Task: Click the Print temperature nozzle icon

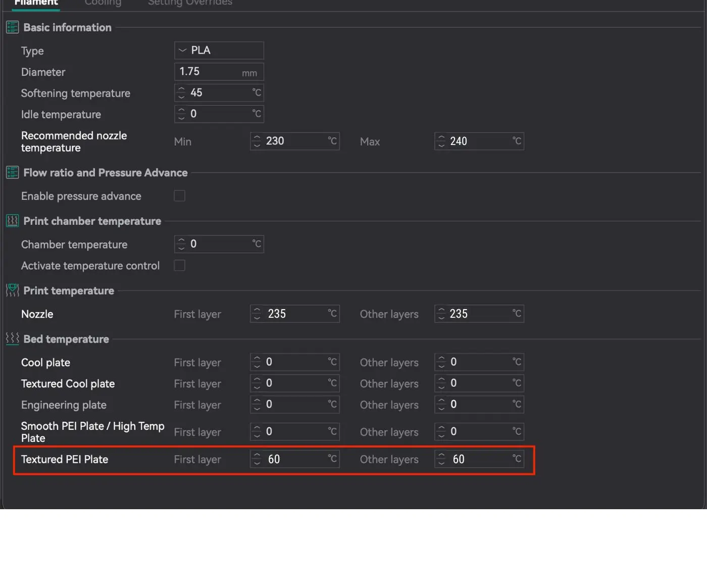Action: 12,290
